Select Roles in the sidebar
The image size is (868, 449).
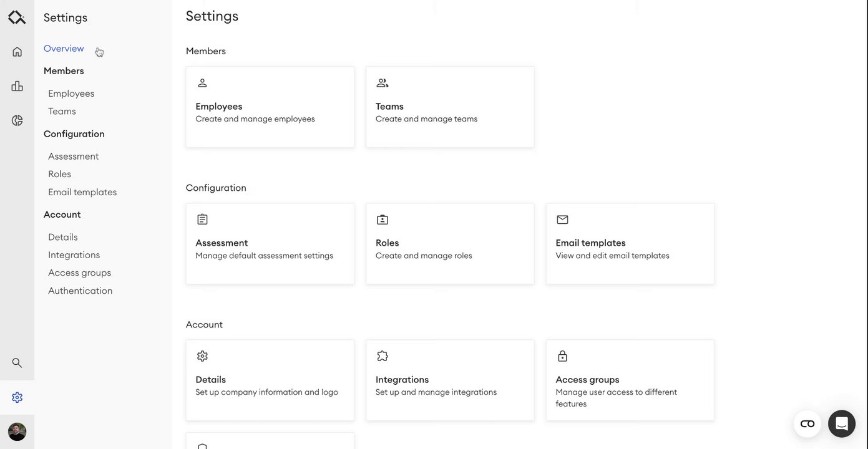59,174
